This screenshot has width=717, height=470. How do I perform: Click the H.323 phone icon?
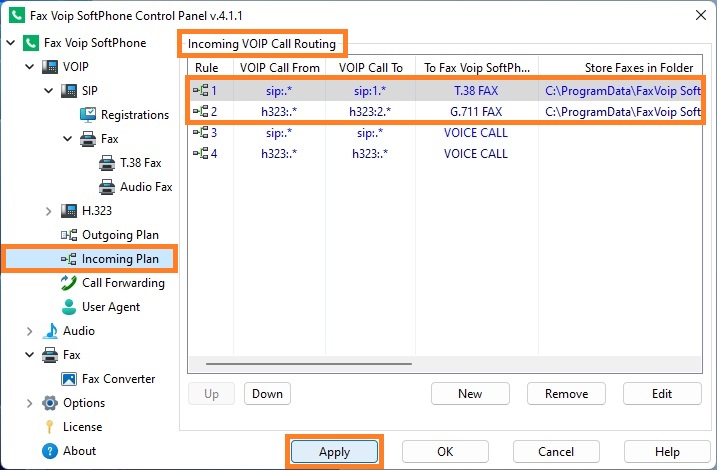[69, 211]
